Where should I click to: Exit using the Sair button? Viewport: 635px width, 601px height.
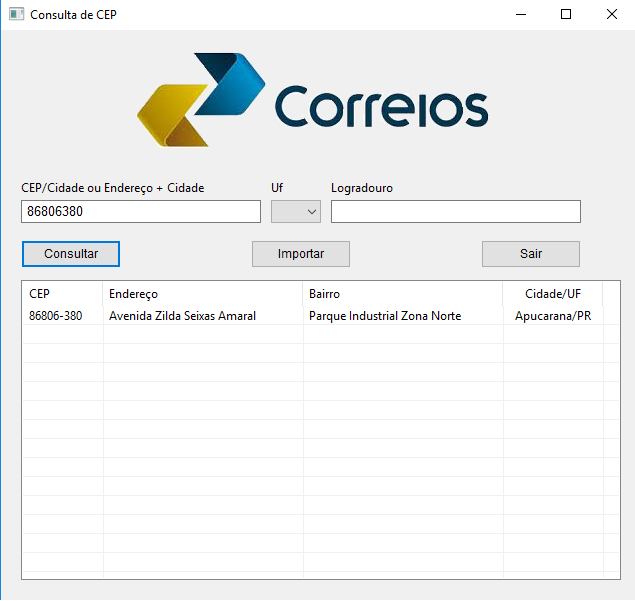530,254
